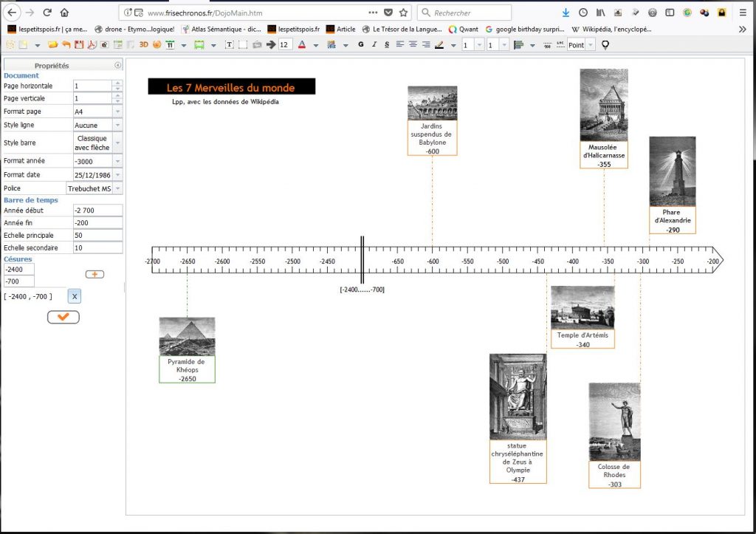Screen dimensions: 756x534
Task: Click the red font color A swatch
Action: click(302, 45)
